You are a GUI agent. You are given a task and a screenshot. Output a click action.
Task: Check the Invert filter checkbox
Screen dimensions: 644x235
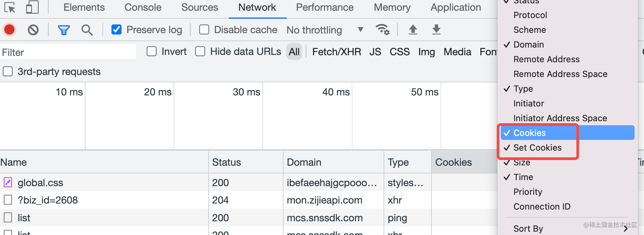(152, 52)
